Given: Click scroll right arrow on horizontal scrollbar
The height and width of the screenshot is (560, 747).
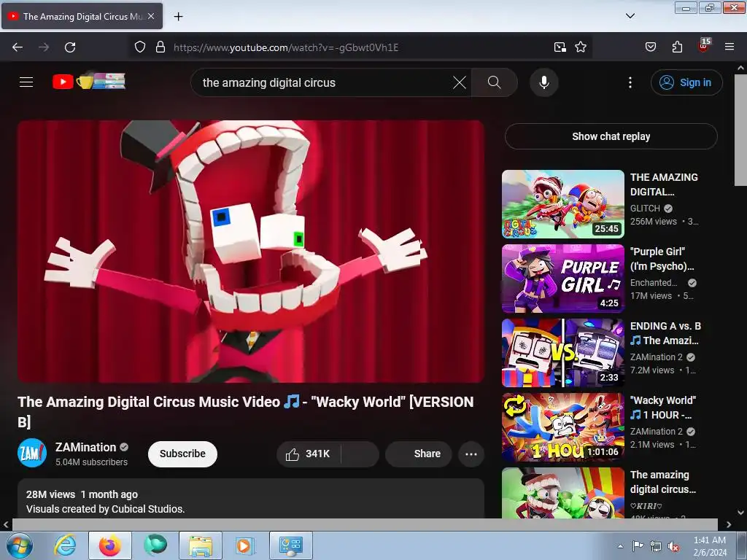Looking at the screenshot, I should (729, 524).
